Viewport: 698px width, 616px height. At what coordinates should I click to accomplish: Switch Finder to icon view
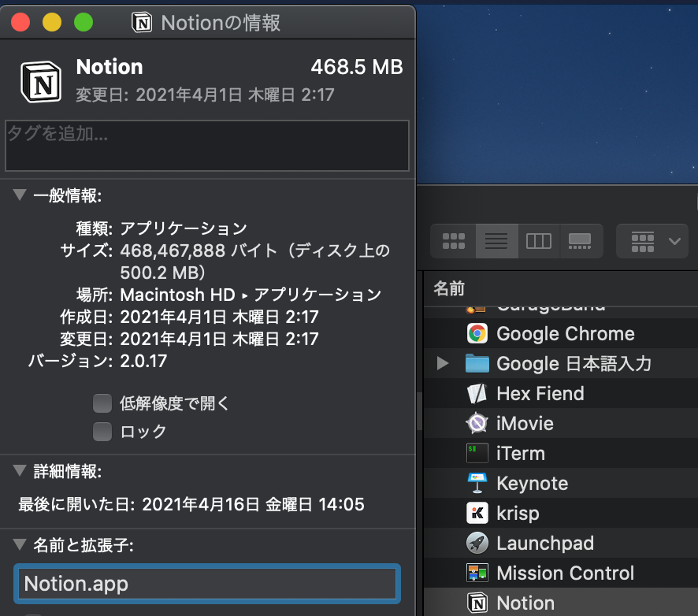click(453, 241)
